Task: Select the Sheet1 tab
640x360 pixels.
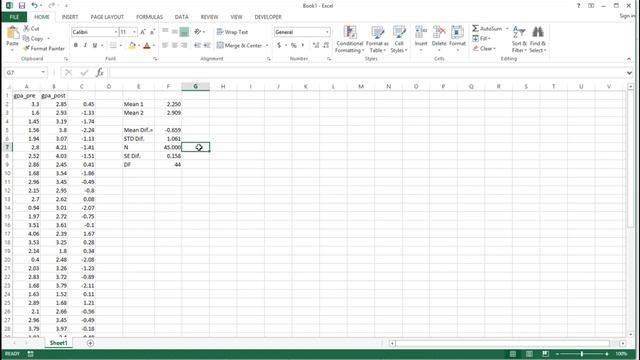Action: coord(58,343)
